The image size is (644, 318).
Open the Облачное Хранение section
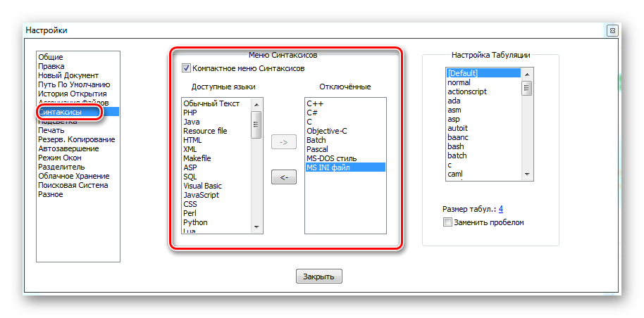tap(73, 176)
